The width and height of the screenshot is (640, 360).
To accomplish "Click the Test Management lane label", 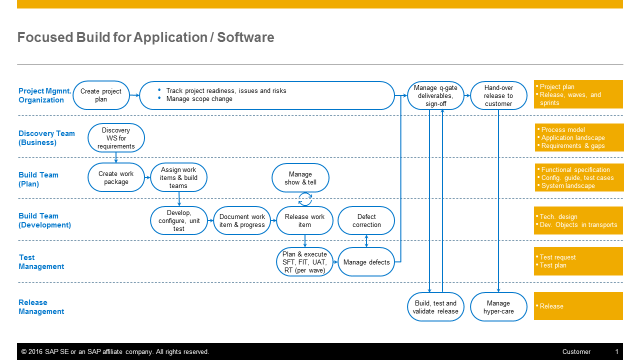I will point(41,262).
